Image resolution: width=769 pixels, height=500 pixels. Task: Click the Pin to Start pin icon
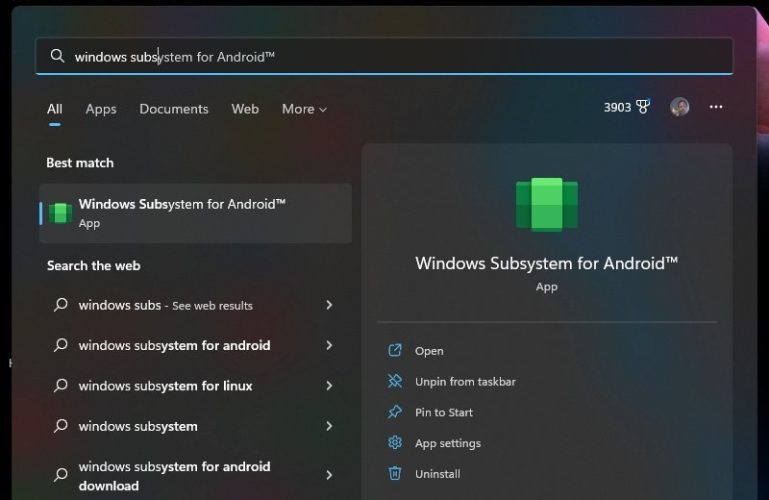[x=395, y=412]
